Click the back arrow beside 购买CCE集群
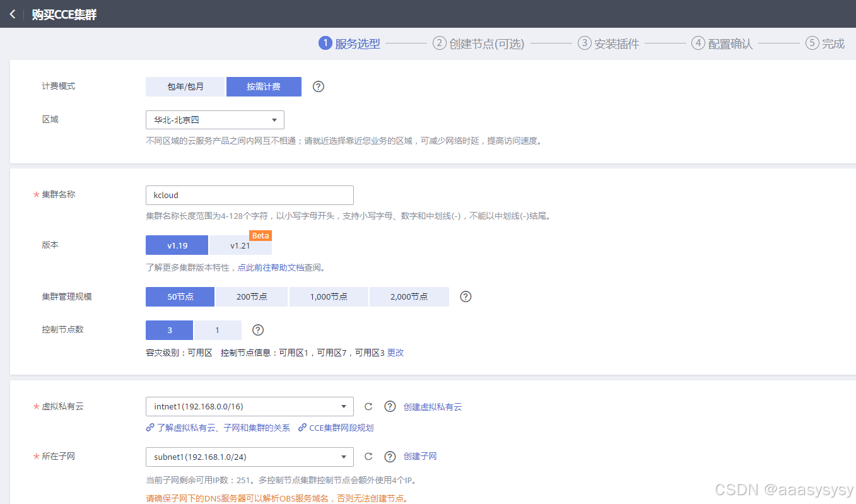856x504 pixels. point(12,13)
